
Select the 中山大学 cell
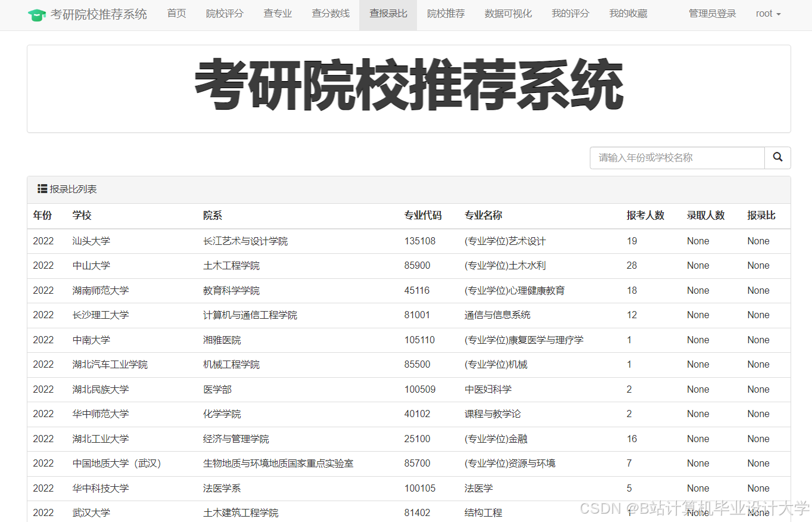pyautogui.click(x=91, y=266)
